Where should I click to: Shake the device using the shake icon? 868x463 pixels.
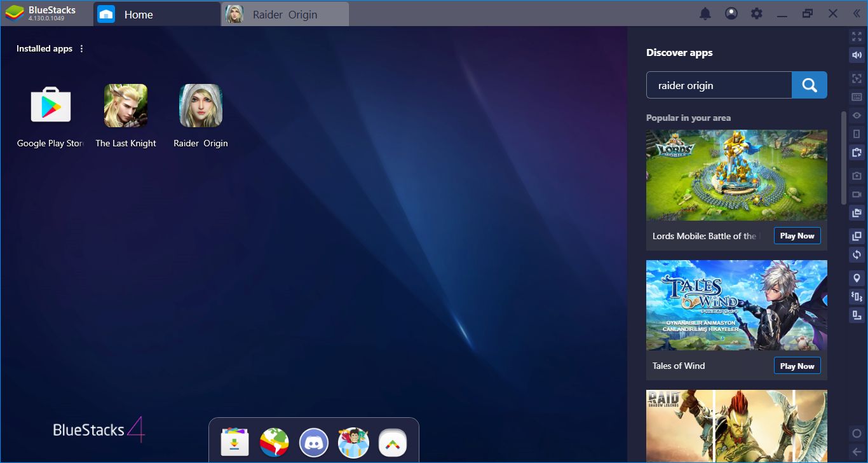[x=856, y=296]
